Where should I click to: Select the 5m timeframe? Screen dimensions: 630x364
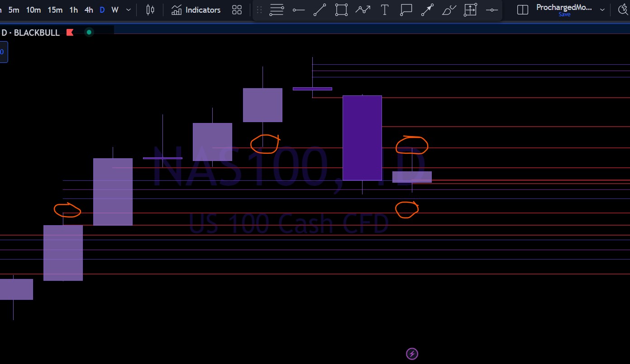(14, 10)
